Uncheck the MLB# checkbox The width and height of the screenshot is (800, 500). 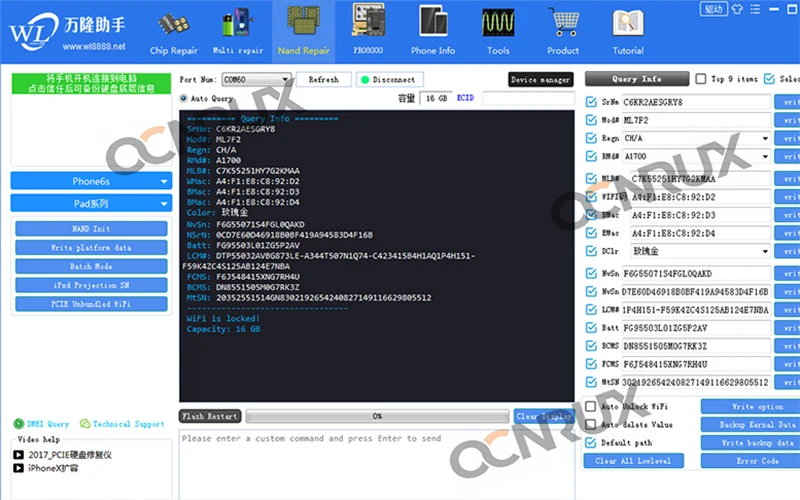[591, 179]
